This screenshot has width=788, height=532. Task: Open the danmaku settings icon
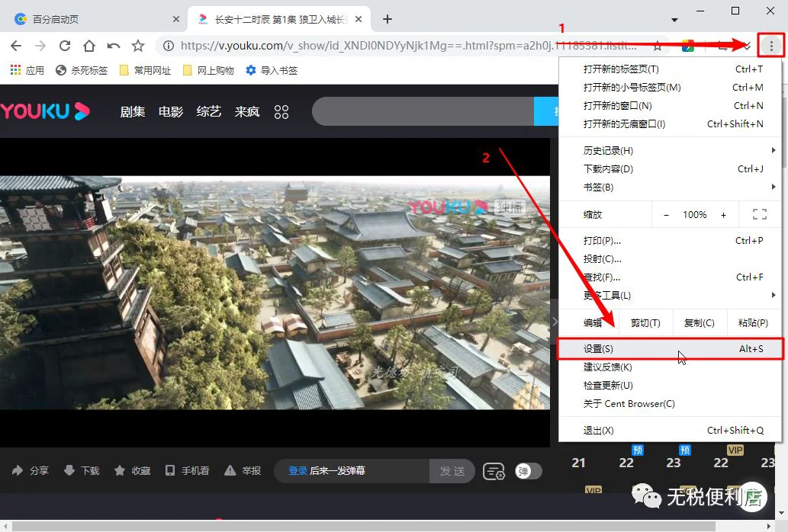pos(494,471)
